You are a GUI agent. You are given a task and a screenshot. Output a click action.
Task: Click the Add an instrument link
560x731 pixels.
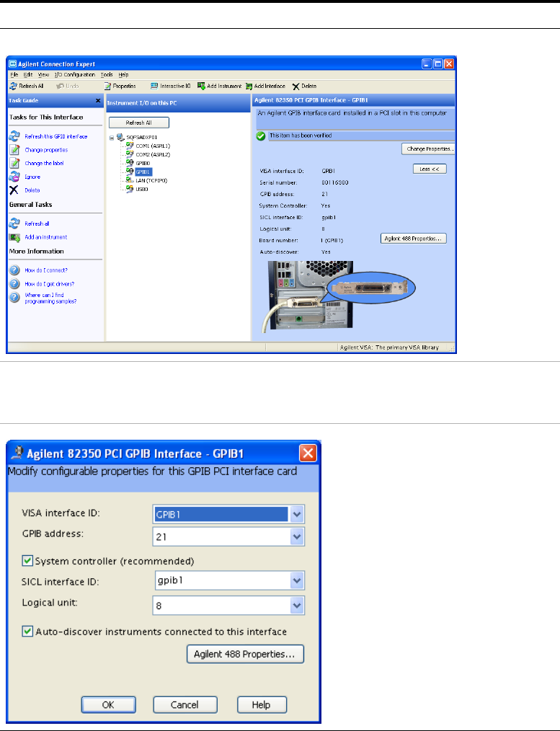point(45,237)
